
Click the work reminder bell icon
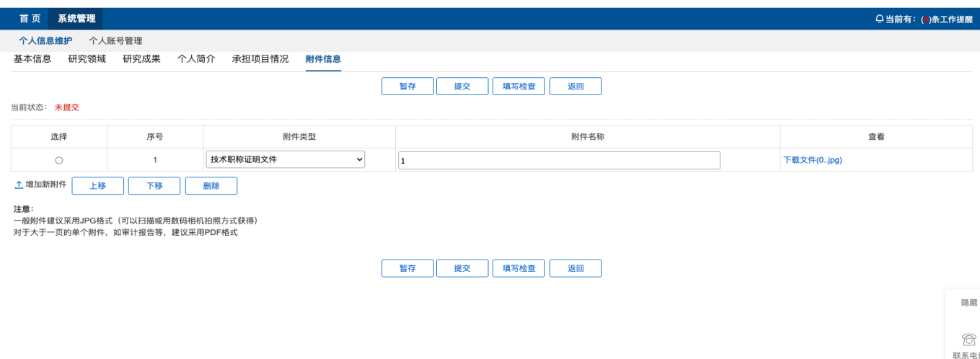pos(879,19)
